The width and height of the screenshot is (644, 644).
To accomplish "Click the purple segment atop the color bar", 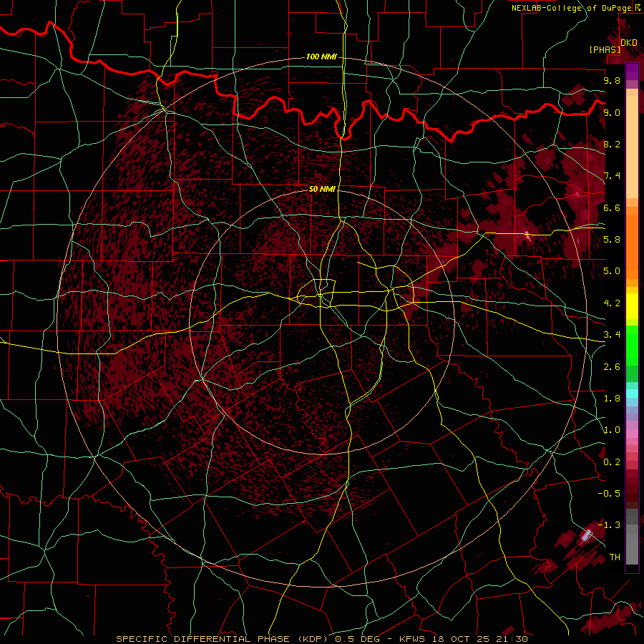I will coord(632,72).
